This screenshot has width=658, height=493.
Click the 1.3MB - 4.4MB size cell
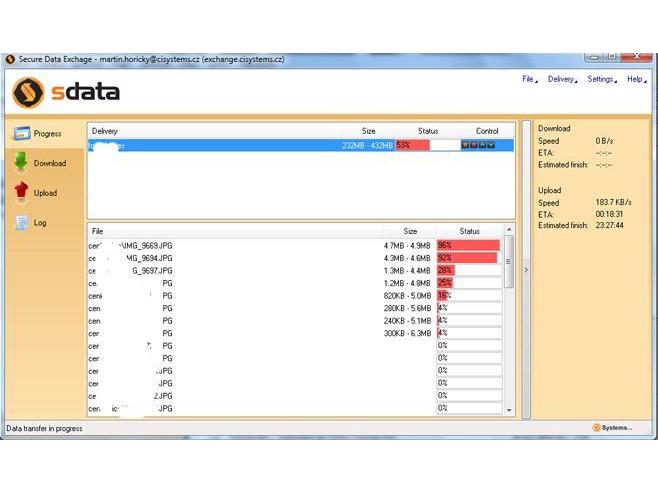pos(407,271)
